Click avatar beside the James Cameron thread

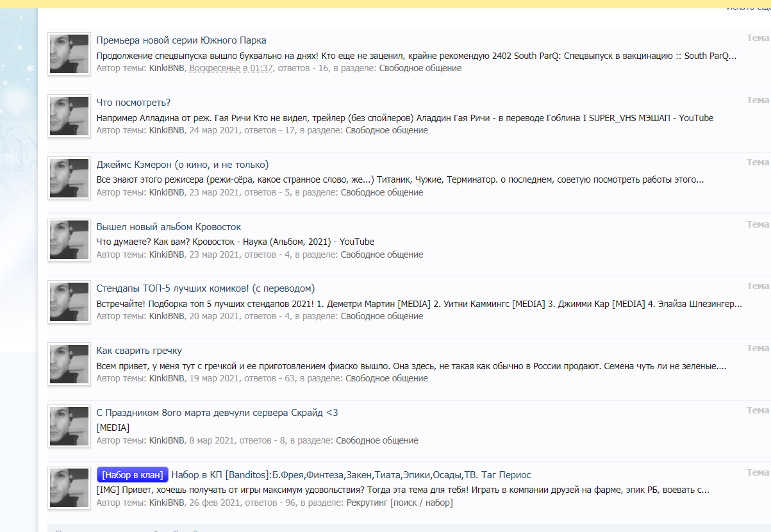tap(69, 178)
